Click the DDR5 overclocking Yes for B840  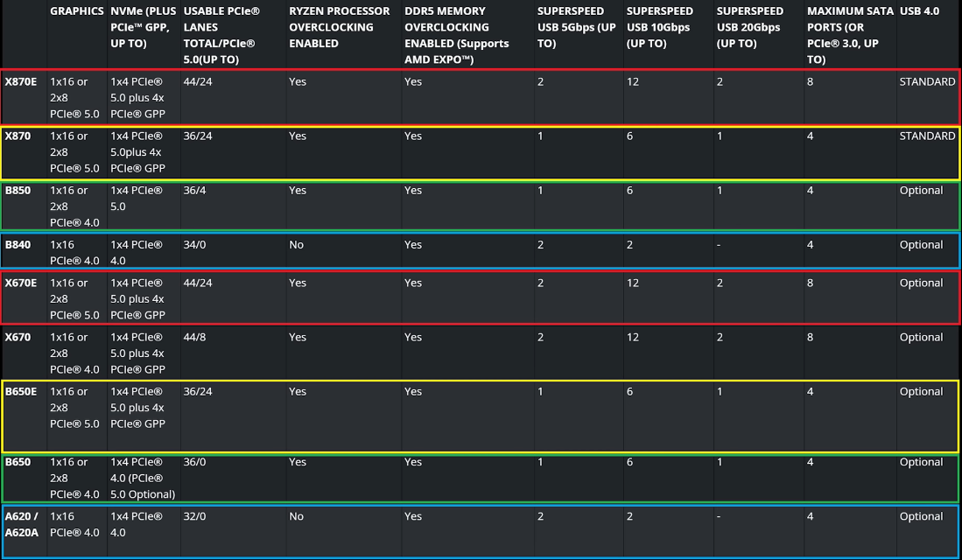coord(413,245)
